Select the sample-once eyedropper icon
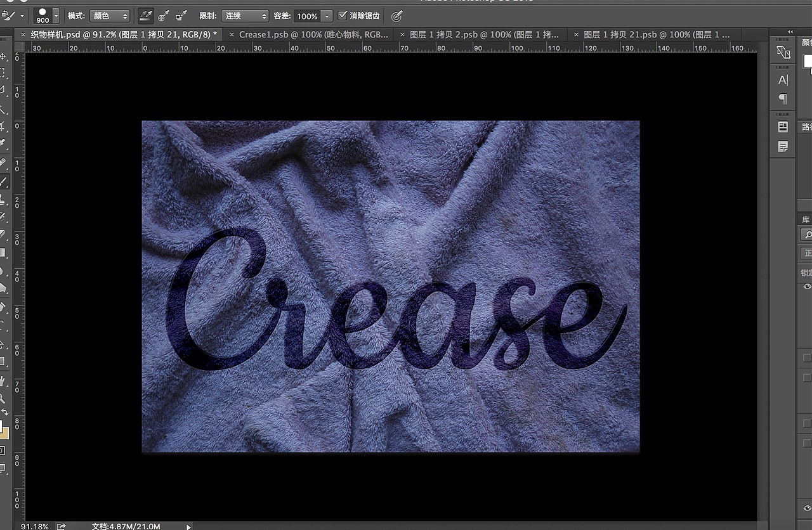The height and width of the screenshot is (530, 812). 163,15
